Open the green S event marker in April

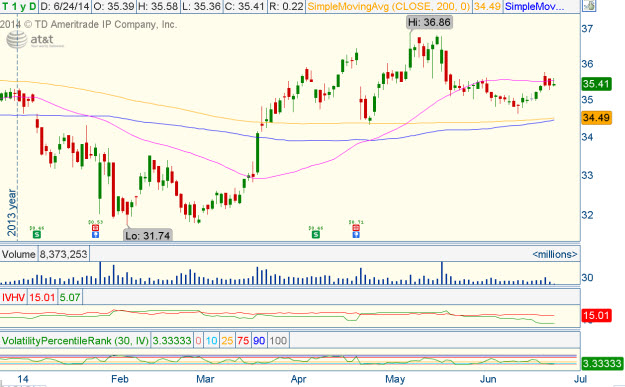316,234
